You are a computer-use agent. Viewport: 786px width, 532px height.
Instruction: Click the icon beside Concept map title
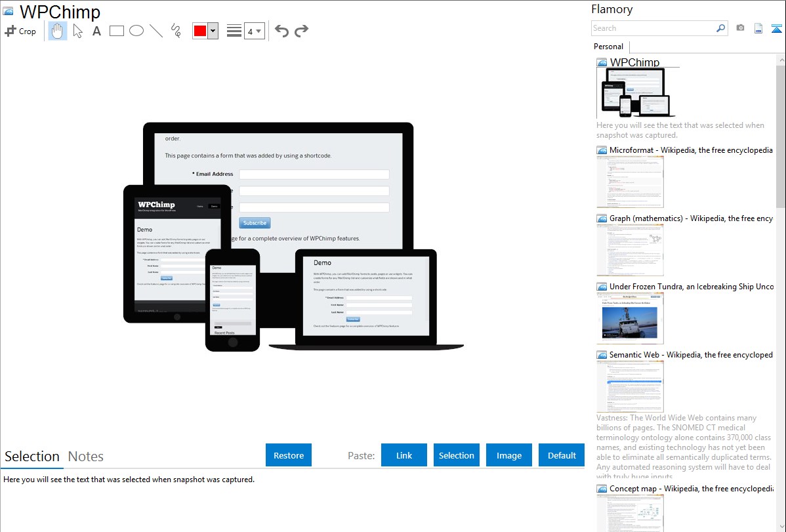[602, 489]
